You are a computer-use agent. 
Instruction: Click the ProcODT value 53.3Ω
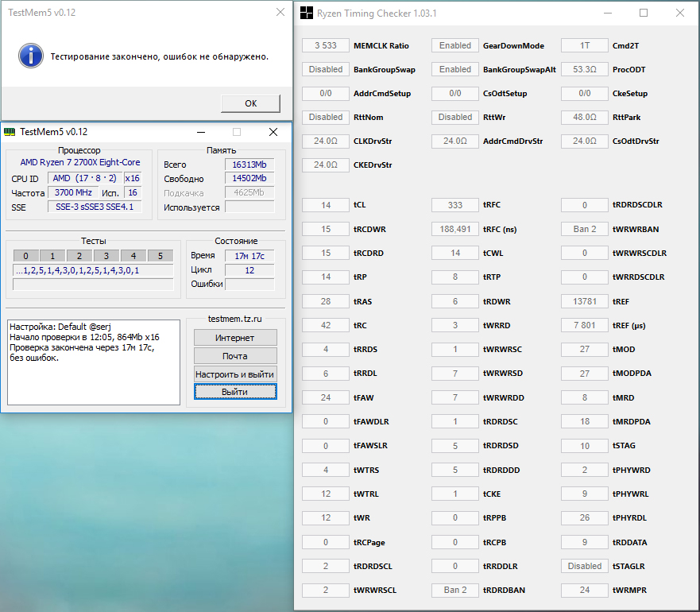[584, 69]
